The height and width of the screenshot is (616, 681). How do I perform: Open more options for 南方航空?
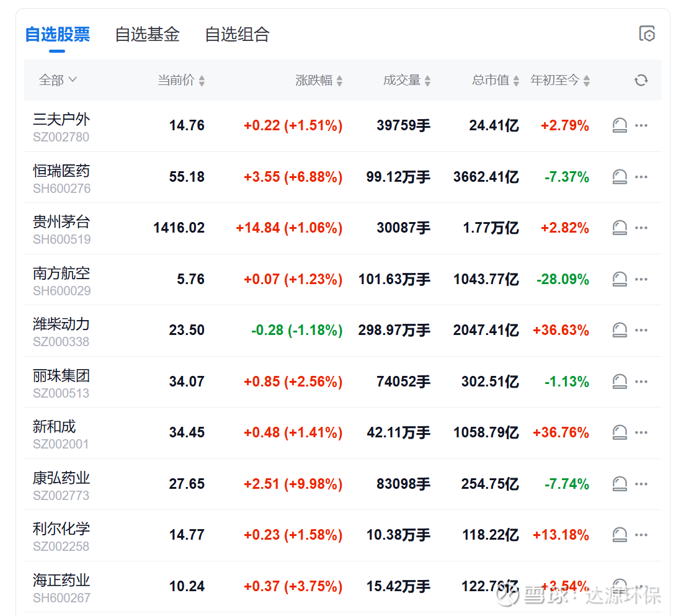[641, 279]
